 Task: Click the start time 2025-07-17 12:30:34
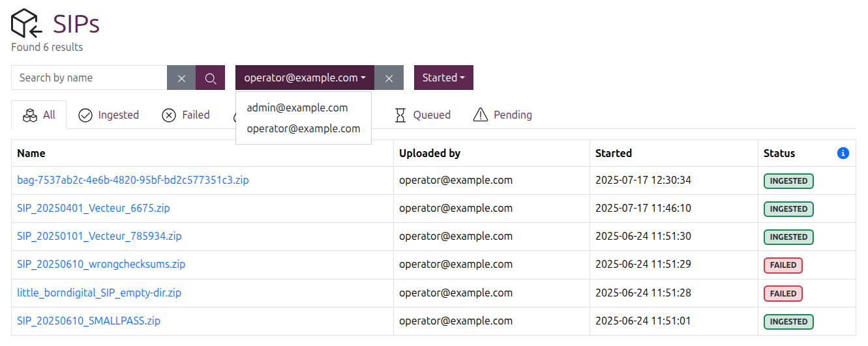(x=643, y=180)
